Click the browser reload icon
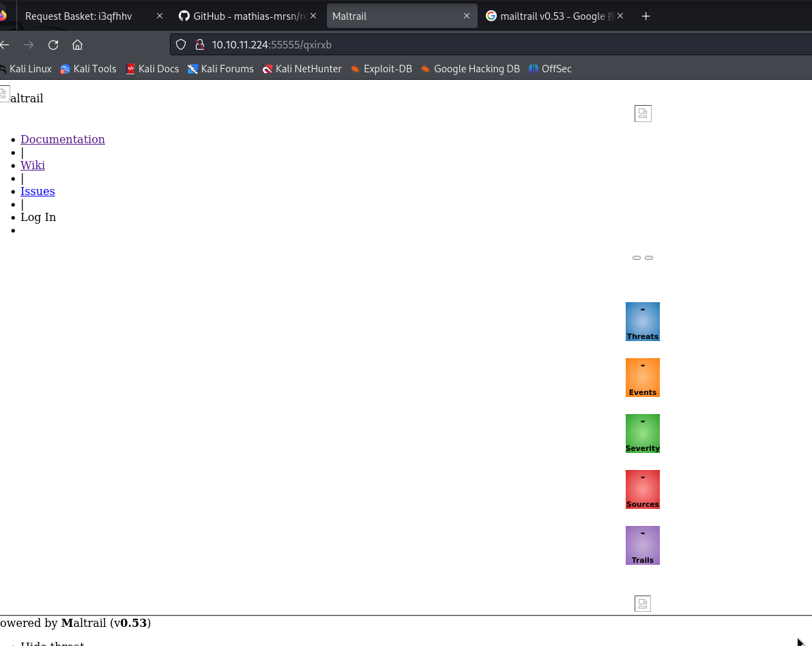The image size is (812, 646). pyautogui.click(x=53, y=45)
